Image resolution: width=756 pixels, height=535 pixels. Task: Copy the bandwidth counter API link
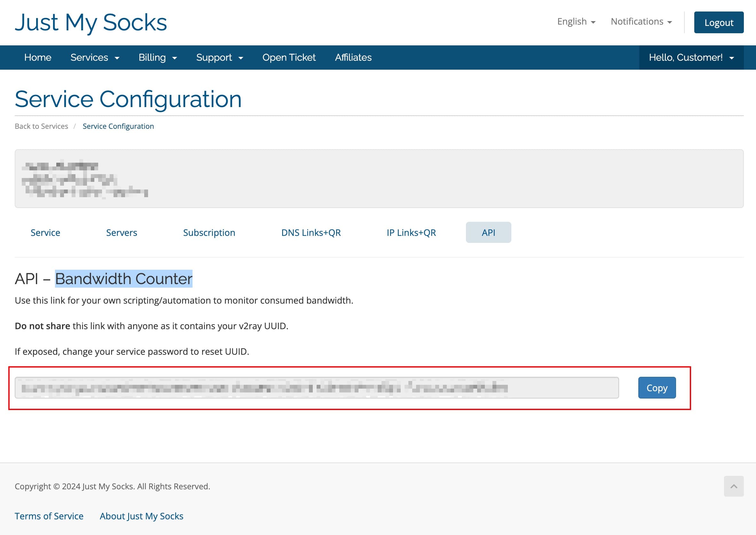pyautogui.click(x=657, y=388)
